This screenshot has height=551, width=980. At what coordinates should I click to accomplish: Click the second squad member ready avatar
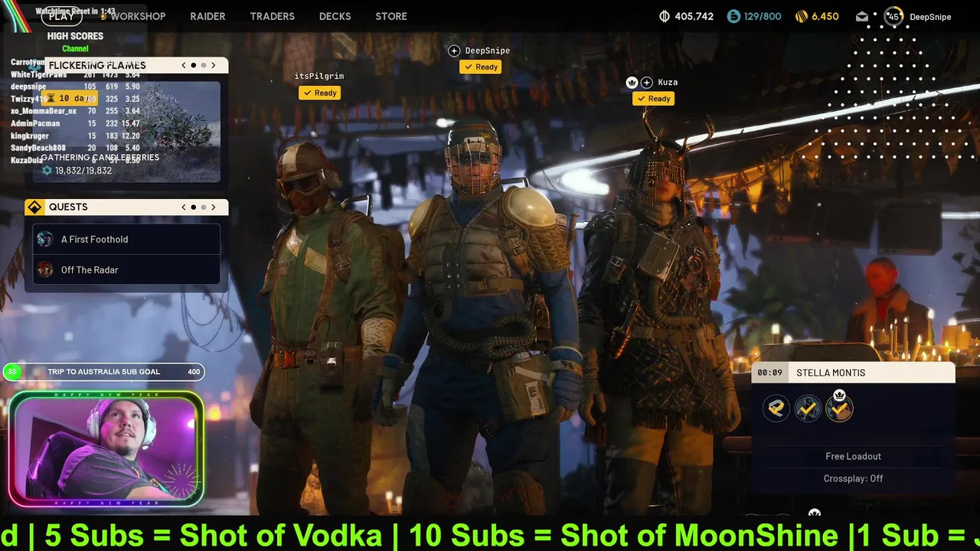(x=808, y=409)
